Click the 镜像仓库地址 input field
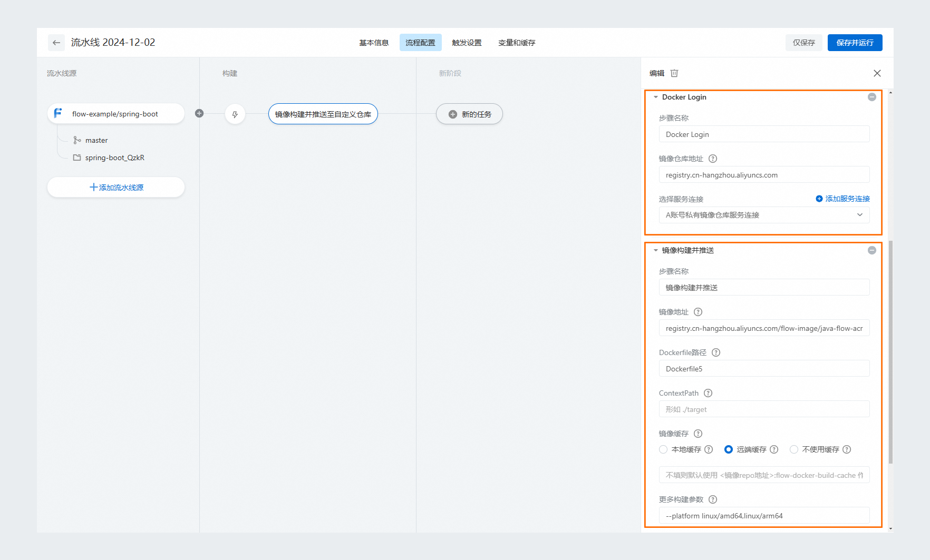Screen dimensions: 930x560 click(x=764, y=174)
